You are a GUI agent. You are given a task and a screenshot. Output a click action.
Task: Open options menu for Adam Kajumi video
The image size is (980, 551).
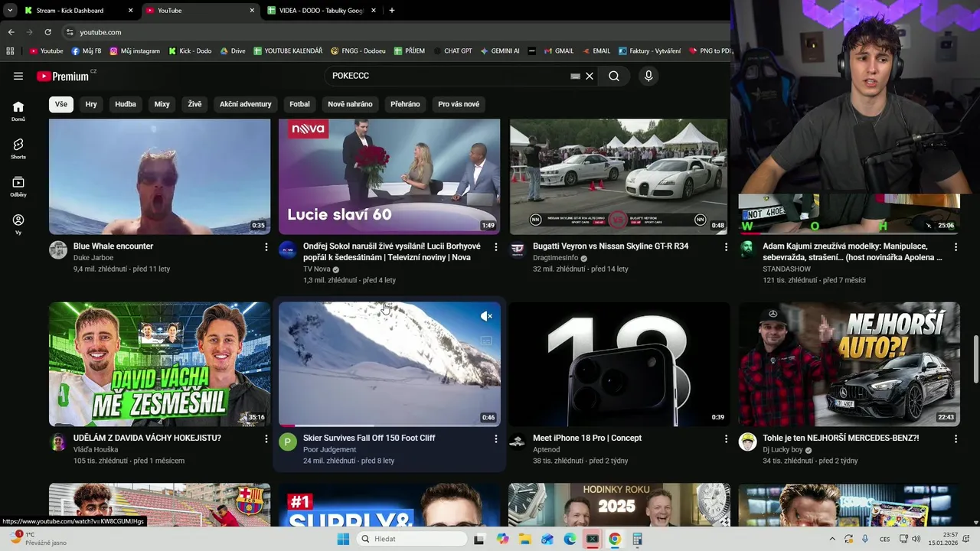point(955,246)
